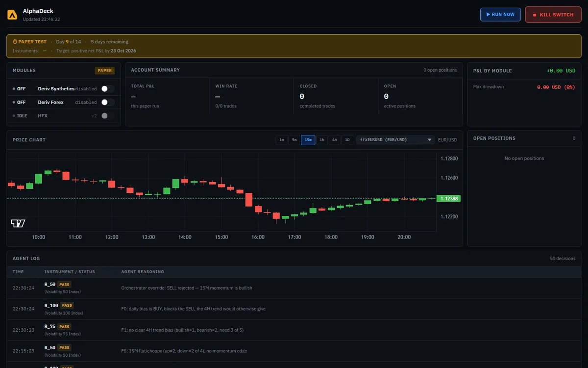Click the 1.12800 price axis label
Image resolution: width=588 pixels, height=368 pixels.
click(449, 158)
